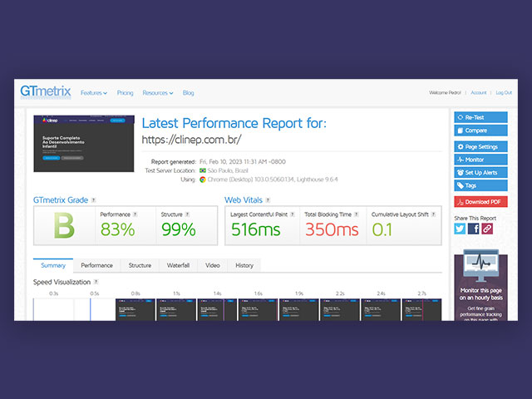Click the Download PDF button
Screen dimensions: 532x399
tap(480, 201)
